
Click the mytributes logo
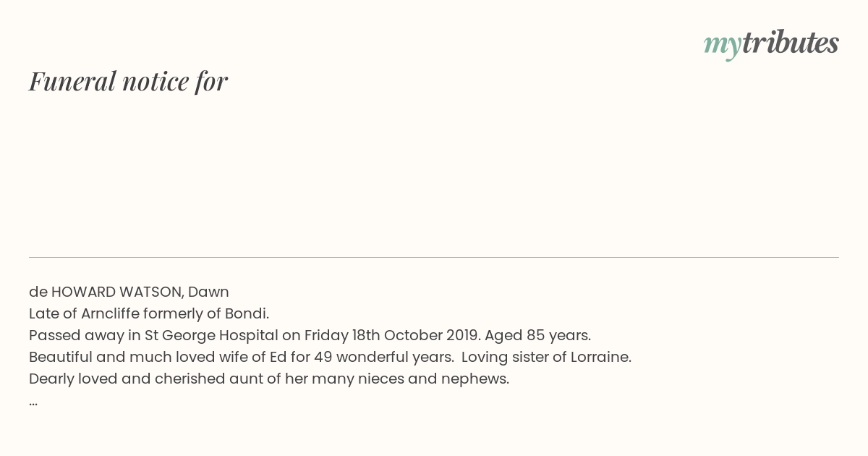tap(771, 43)
